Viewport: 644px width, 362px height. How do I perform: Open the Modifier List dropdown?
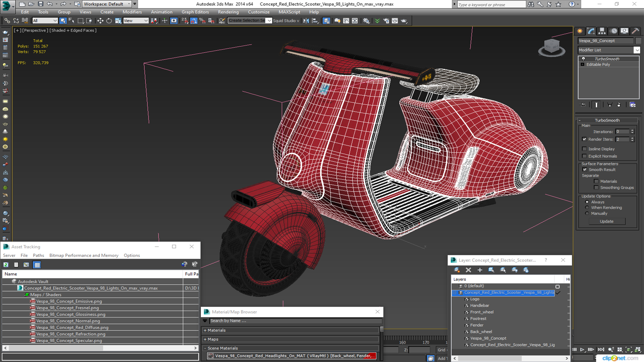click(637, 50)
